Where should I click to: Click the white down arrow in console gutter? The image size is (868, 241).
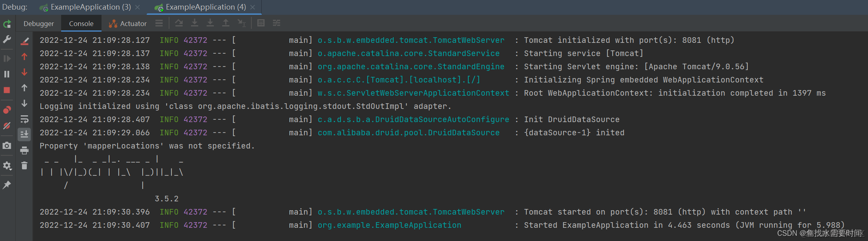pos(24,103)
